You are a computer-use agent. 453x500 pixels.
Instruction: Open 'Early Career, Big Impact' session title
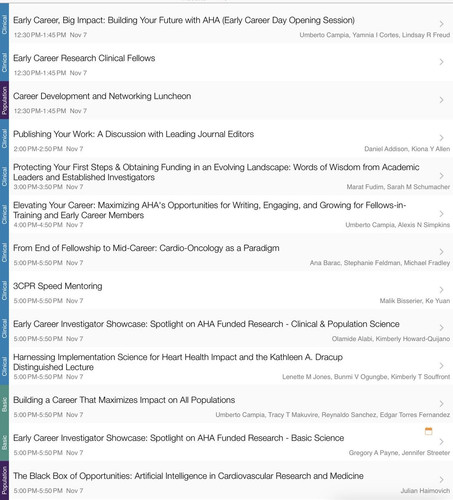click(x=184, y=20)
